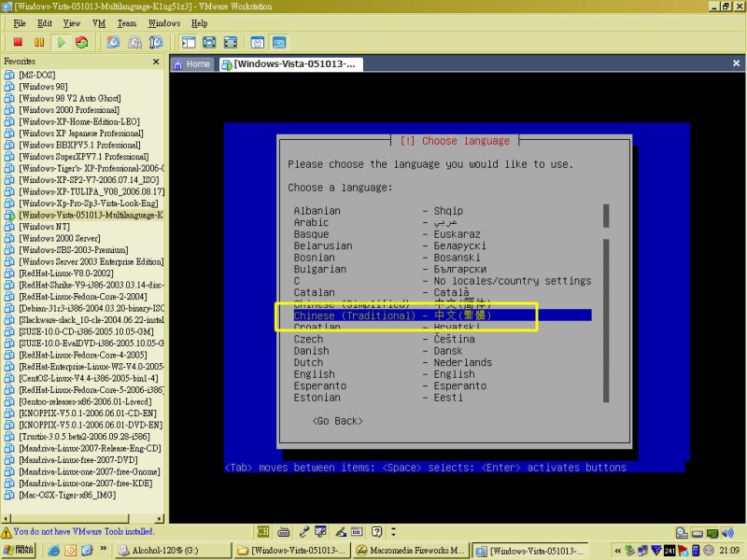This screenshot has height=560, width=747.
Task: Open the Snapshot Manager toolbar icon
Action: 156,42
